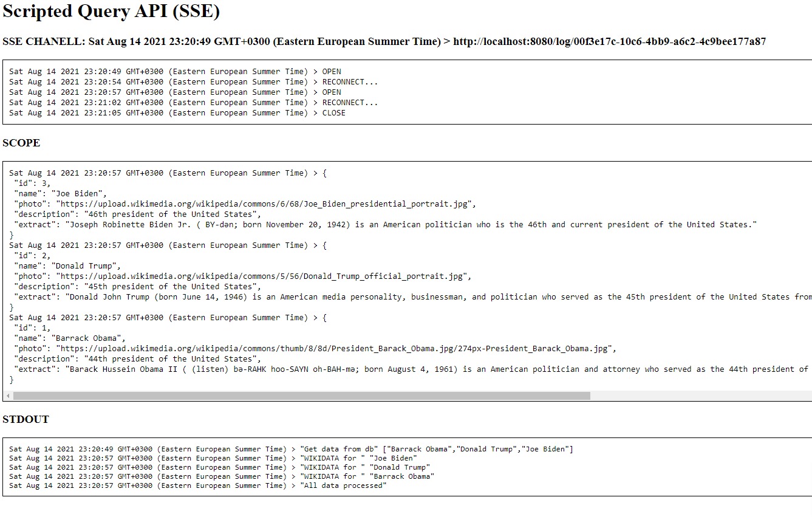
Task: Click the STDOUT section heading
Action: [x=26, y=419]
